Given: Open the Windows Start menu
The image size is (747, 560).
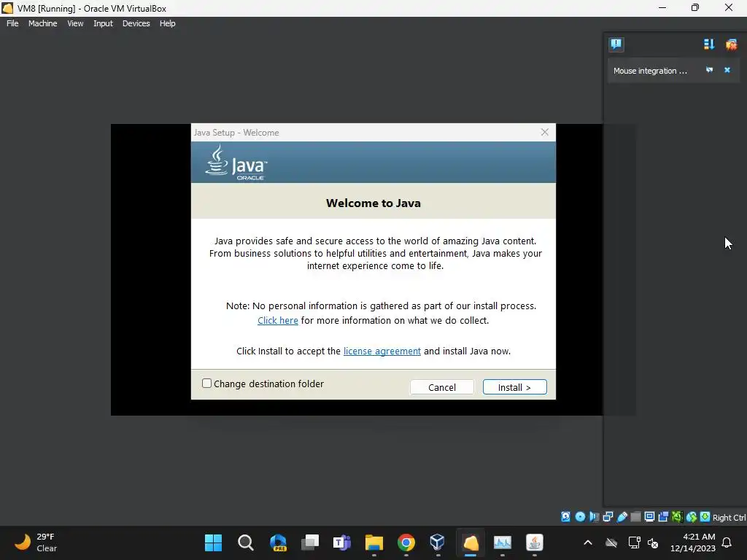Looking at the screenshot, I should (x=213, y=542).
